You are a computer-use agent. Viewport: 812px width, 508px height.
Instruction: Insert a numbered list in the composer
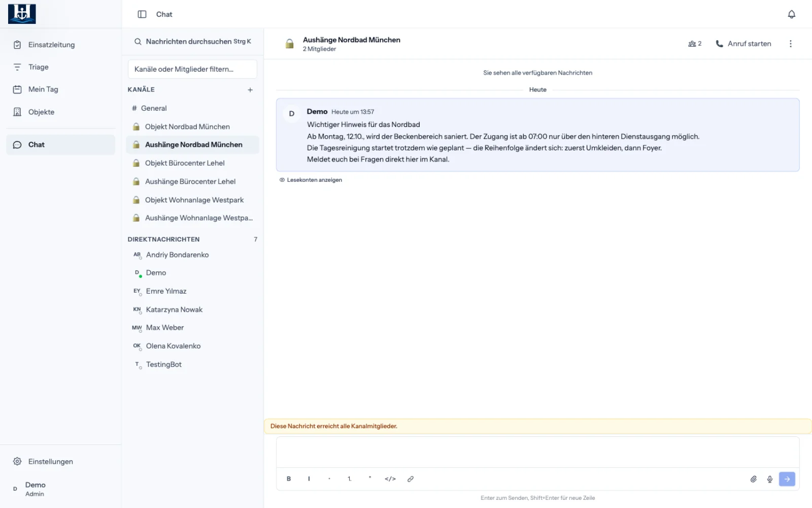350,479
